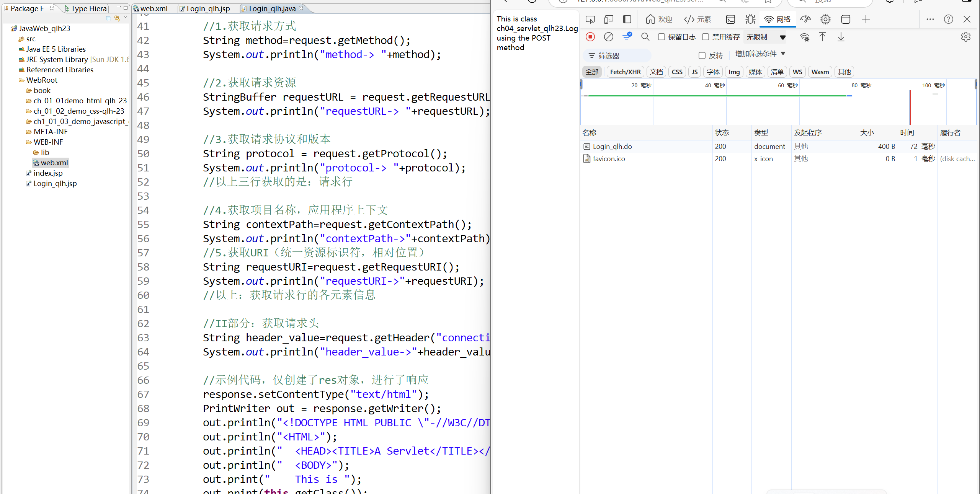
Task: Open network search magnifier
Action: coord(645,37)
